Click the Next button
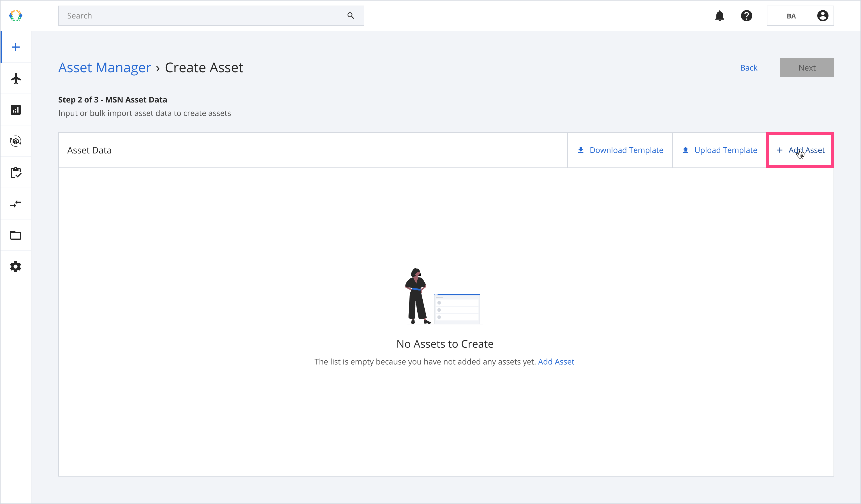Image resolution: width=861 pixels, height=504 pixels. (x=807, y=68)
